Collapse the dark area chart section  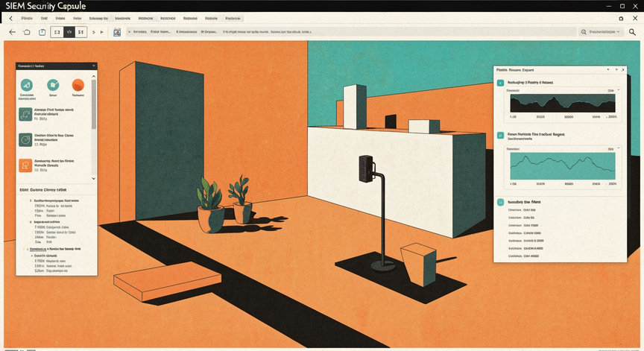click(x=619, y=89)
